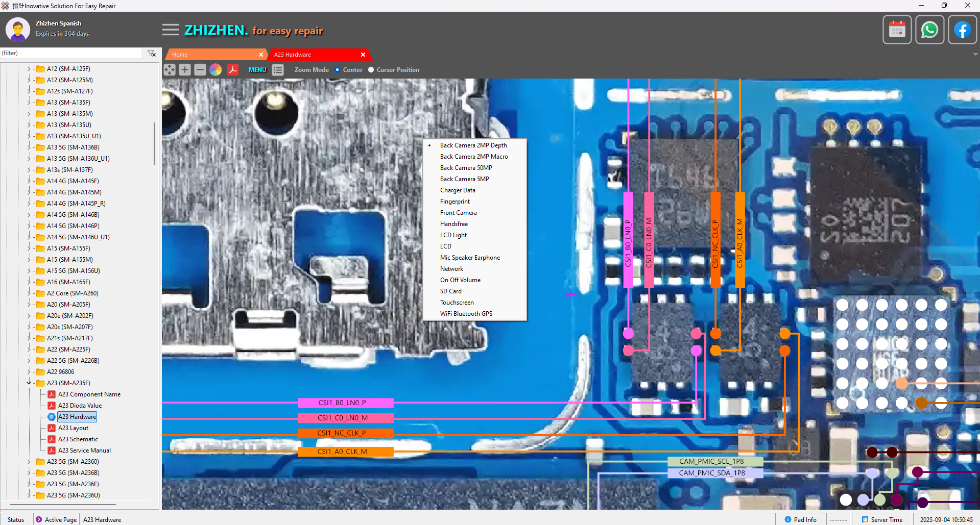
Task: Select the A16 (SM-A165F) folder
Action: point(68,282)
